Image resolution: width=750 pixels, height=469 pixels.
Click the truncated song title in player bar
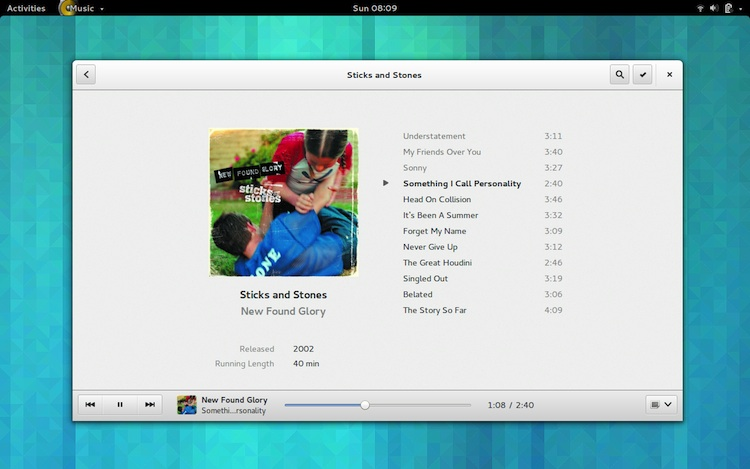[x=233, y=411]
